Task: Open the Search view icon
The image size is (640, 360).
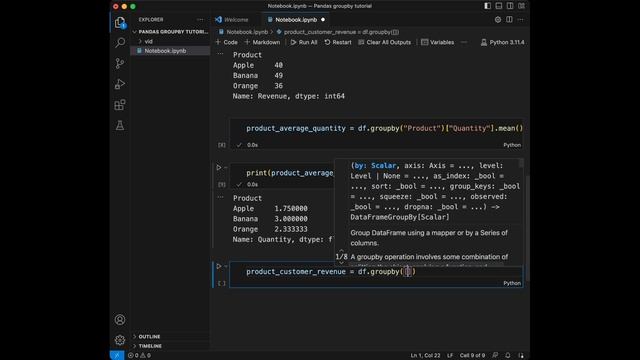Action: coord(120,42)
